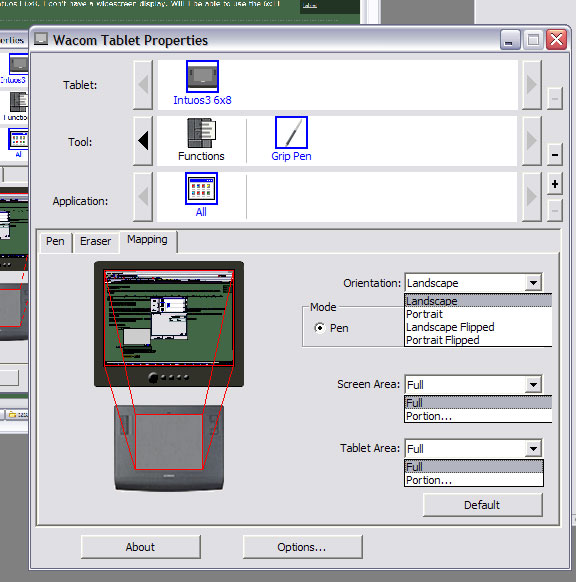Switch to the Mapping tab

147,240
